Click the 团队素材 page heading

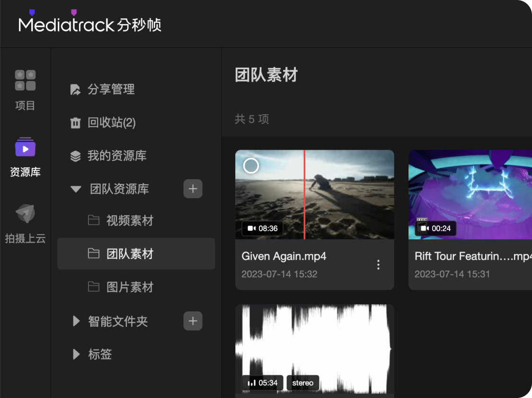[x=266, y=75]
